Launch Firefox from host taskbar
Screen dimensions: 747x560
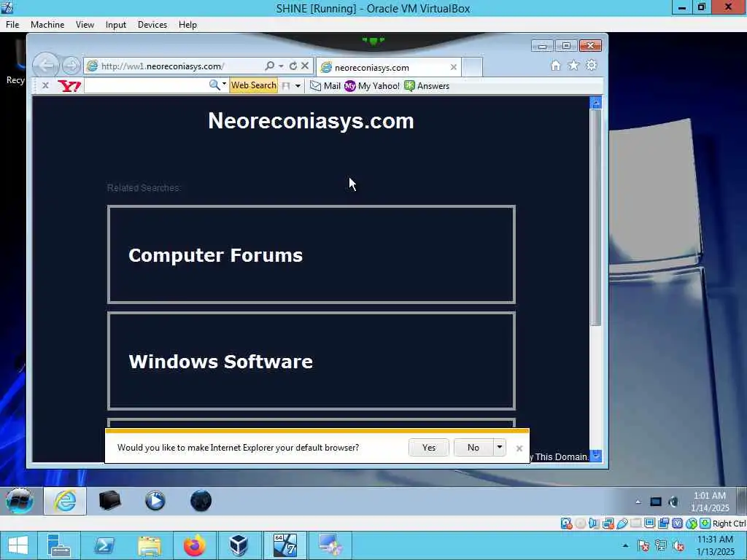[194, 545]
